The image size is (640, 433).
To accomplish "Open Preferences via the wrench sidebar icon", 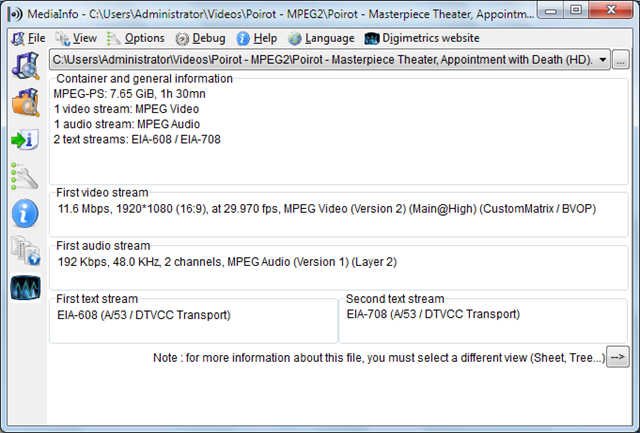I will (25, 176).
